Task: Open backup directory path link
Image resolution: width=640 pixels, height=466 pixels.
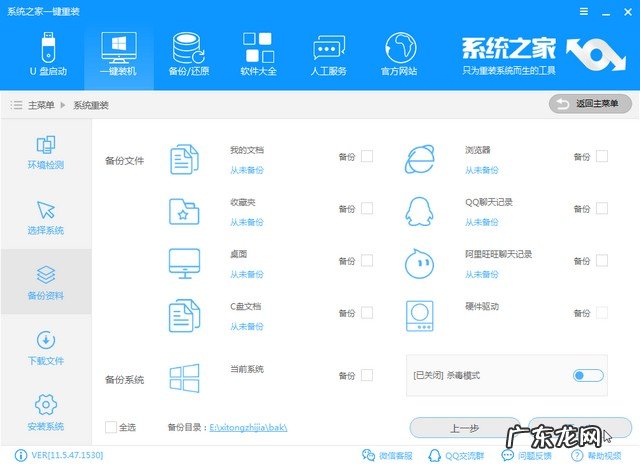Action: [248, 428]
